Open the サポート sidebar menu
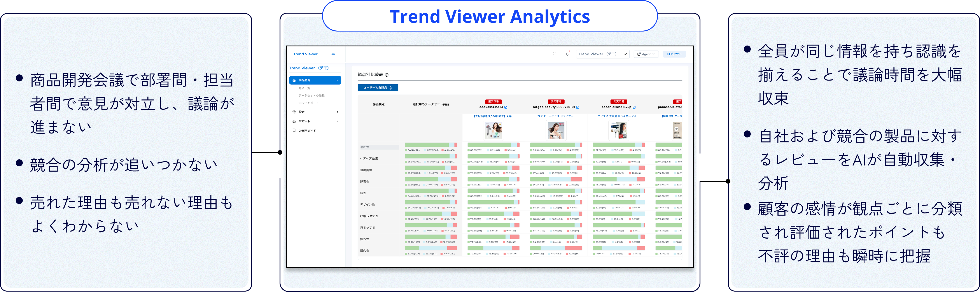Screen dimensions: 980x292 315,121
